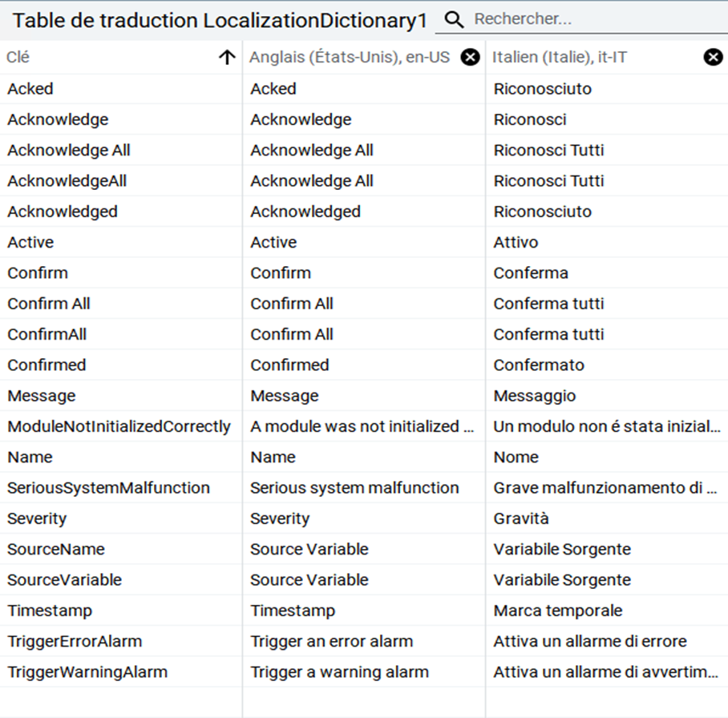The height and width of the screenshot is (718, 728).
Task: Select the ModuleNotInitializedCorrectly key cell
Action: 119,426
